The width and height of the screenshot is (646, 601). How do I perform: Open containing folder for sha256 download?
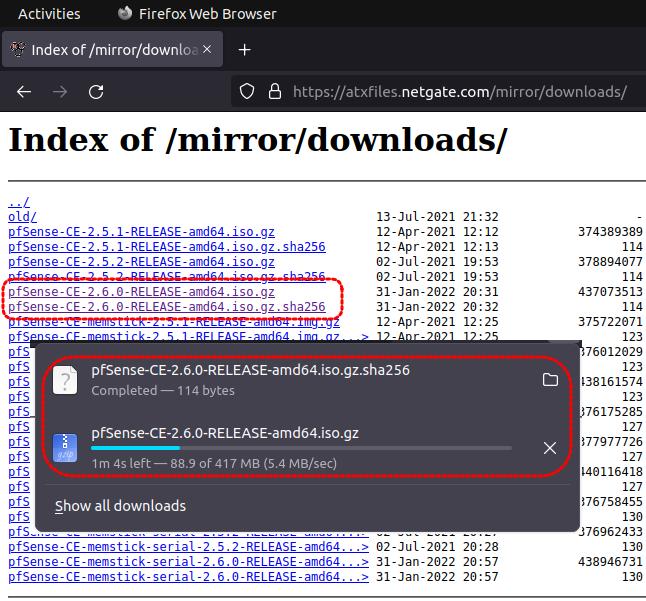point(550,380)
